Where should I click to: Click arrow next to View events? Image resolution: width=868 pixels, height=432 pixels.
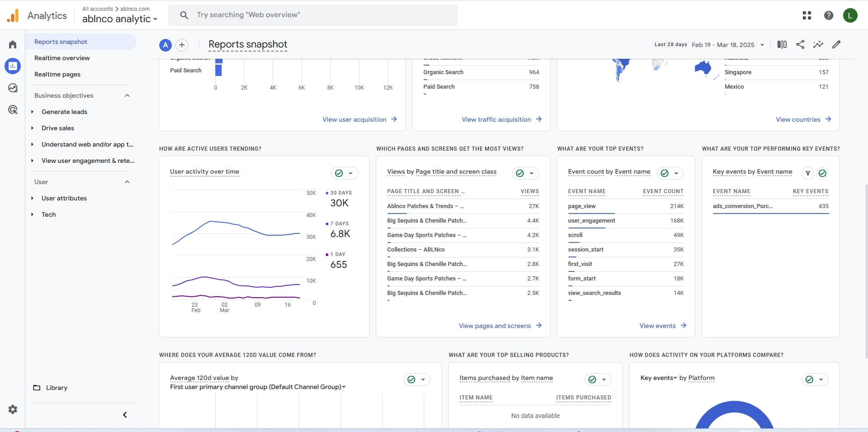pos(683,326)
